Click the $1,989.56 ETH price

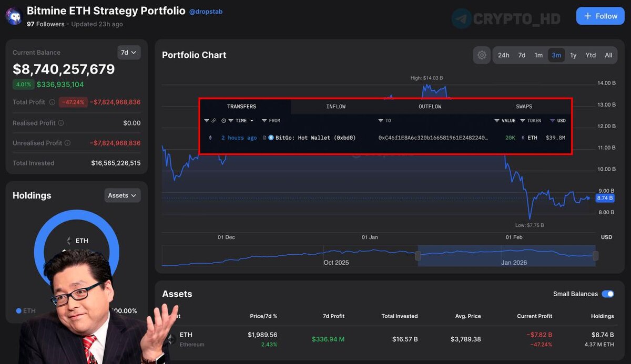click(x=262, y=335)
